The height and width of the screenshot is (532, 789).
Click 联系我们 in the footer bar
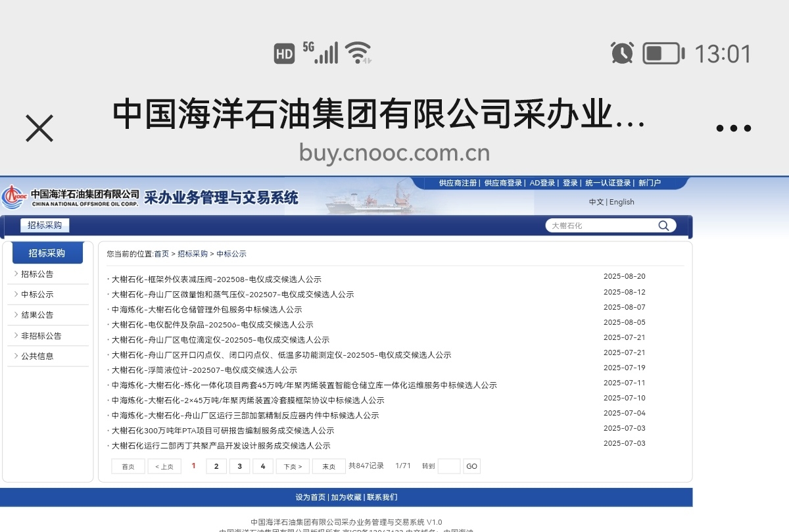(382, 497)
